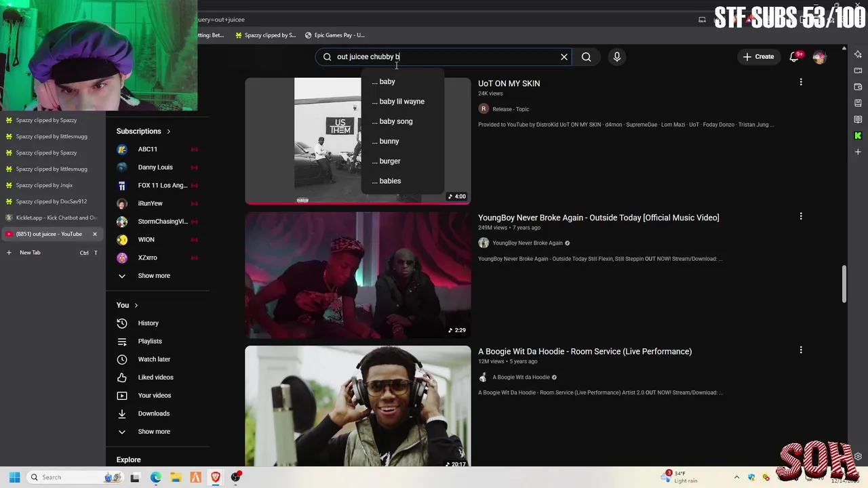Viewport: 868px width, 488px height.
Task: Open Liked videos from the sidebar
Action: point(157,378)
